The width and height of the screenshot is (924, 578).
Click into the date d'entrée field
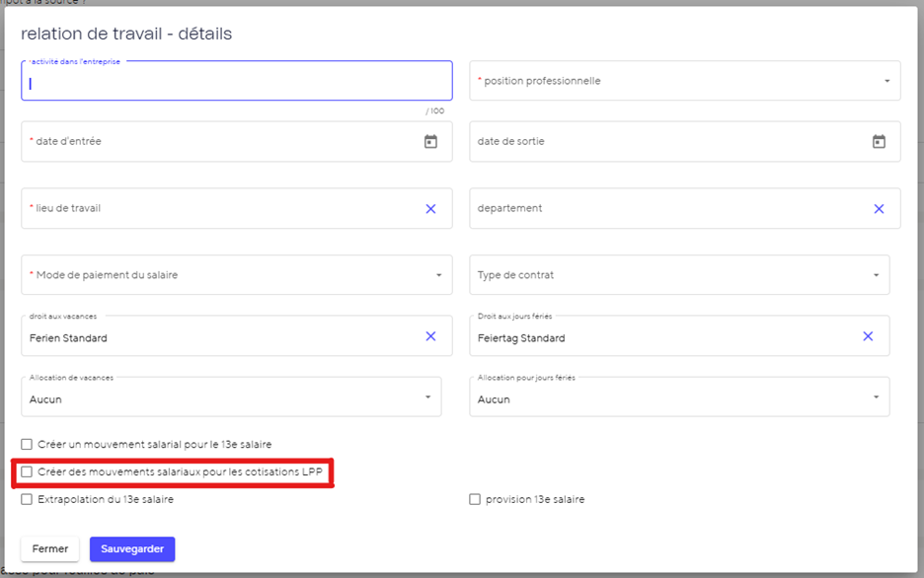(x=217, y=142)
